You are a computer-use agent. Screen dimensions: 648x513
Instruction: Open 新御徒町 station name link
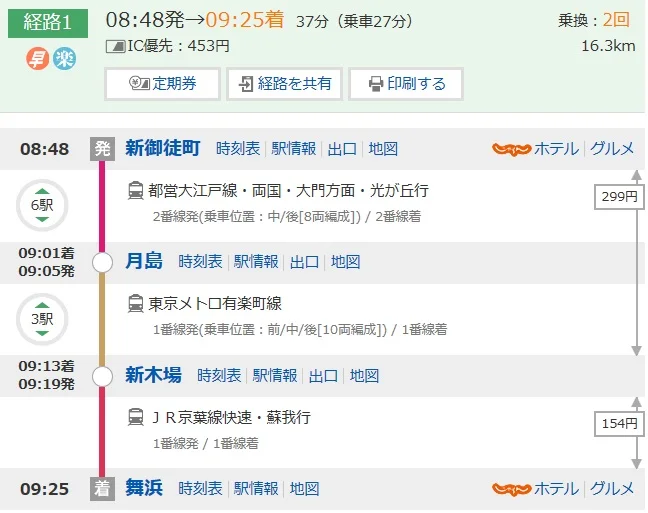[163, 148]
